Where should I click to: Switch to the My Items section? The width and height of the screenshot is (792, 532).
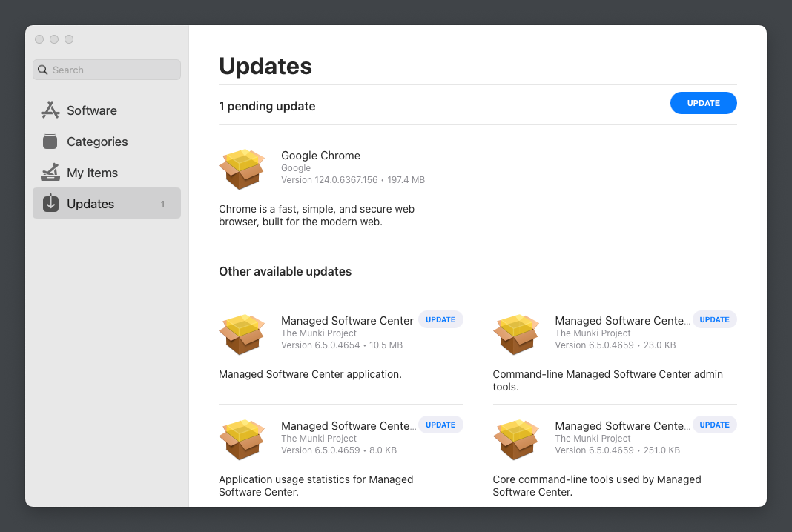(x=92, y=173)
